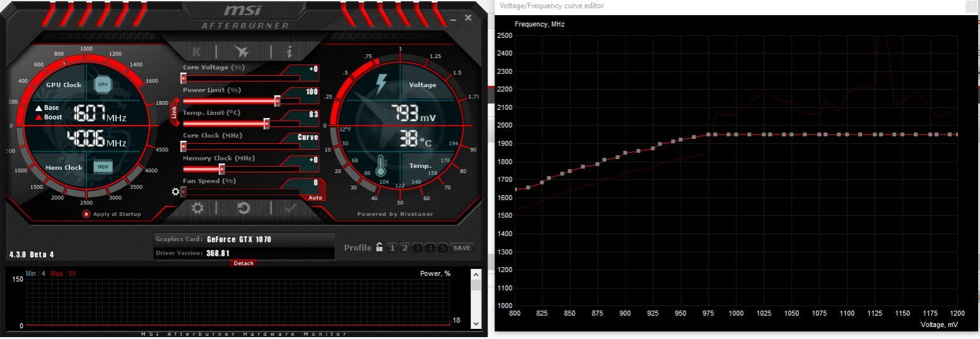This screenshot has height=339, width=980.
Task: Click the Detach monitor button
Action: tap(243, 263)
